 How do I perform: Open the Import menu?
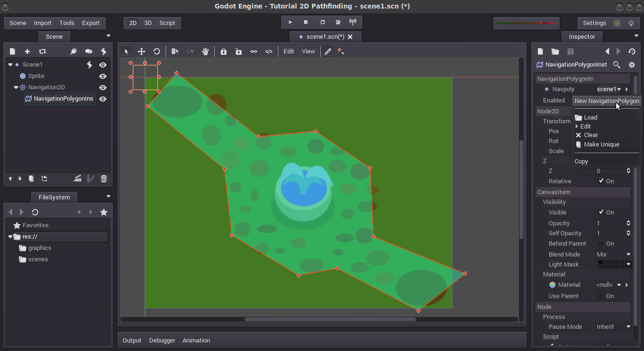(42, 23)
